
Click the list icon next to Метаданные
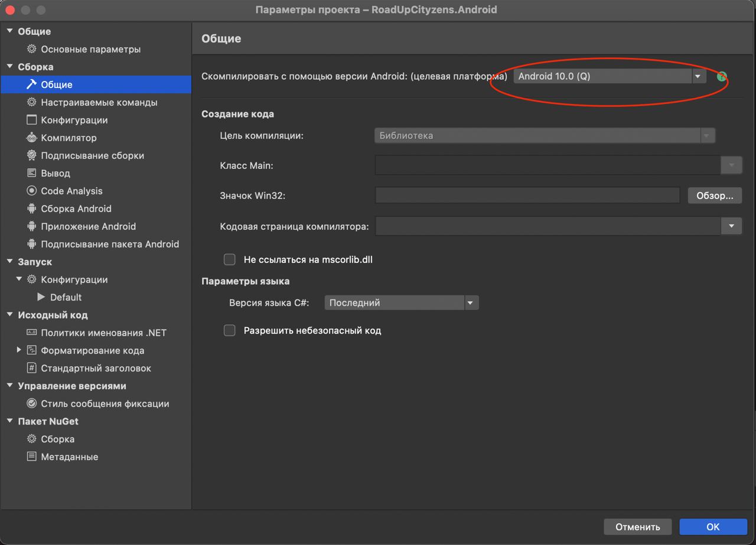tap(32, 456)
